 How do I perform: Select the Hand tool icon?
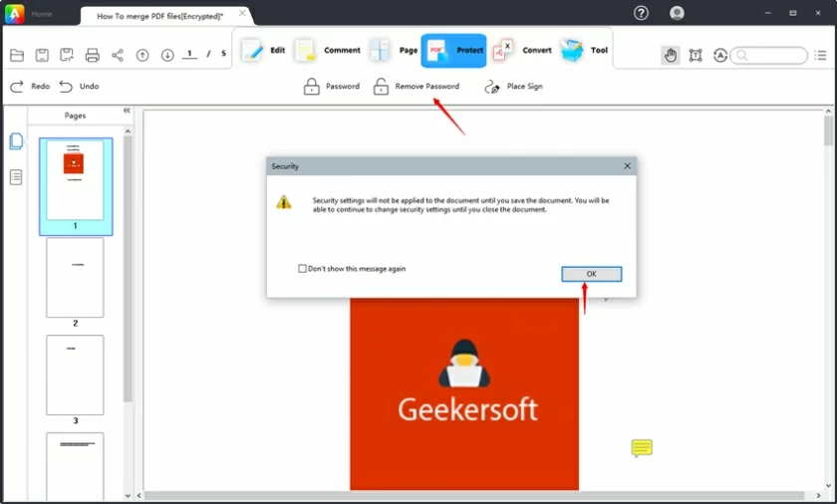[671, 55]
